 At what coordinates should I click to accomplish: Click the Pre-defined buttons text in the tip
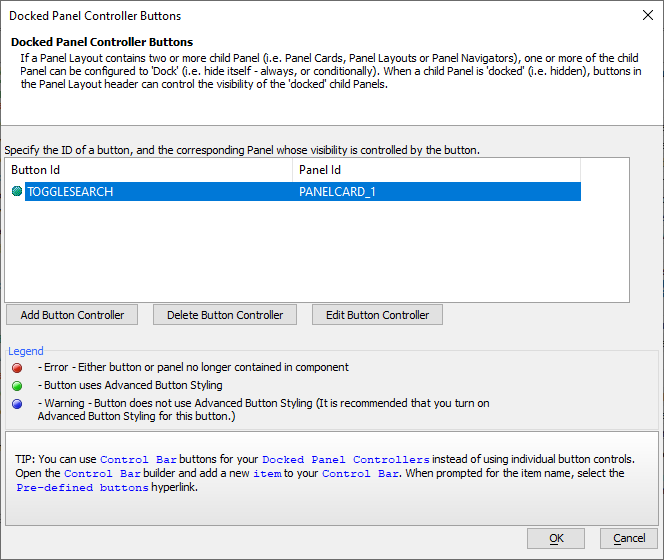coord(83,488)
